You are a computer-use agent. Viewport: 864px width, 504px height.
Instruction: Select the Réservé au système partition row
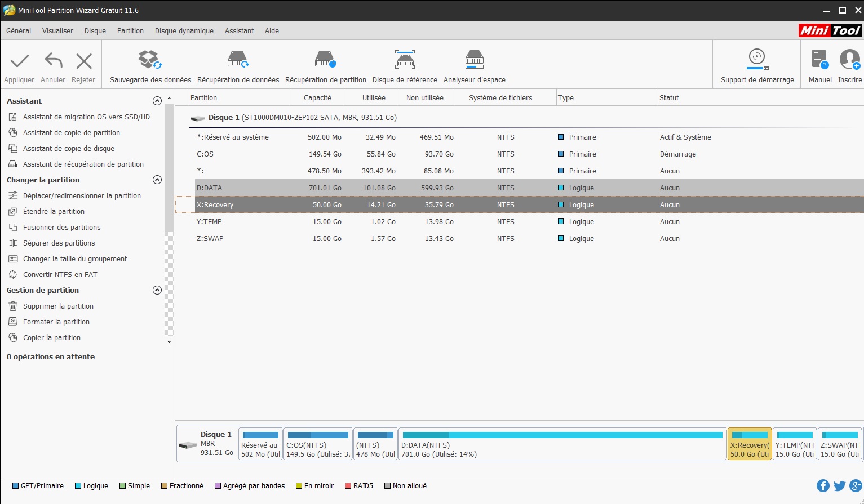click(529, 137)
